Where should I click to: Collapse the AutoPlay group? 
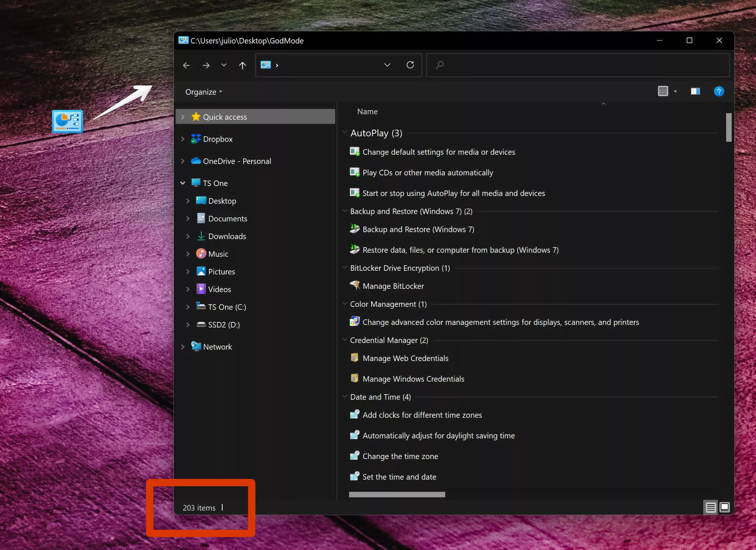point(345,133)
